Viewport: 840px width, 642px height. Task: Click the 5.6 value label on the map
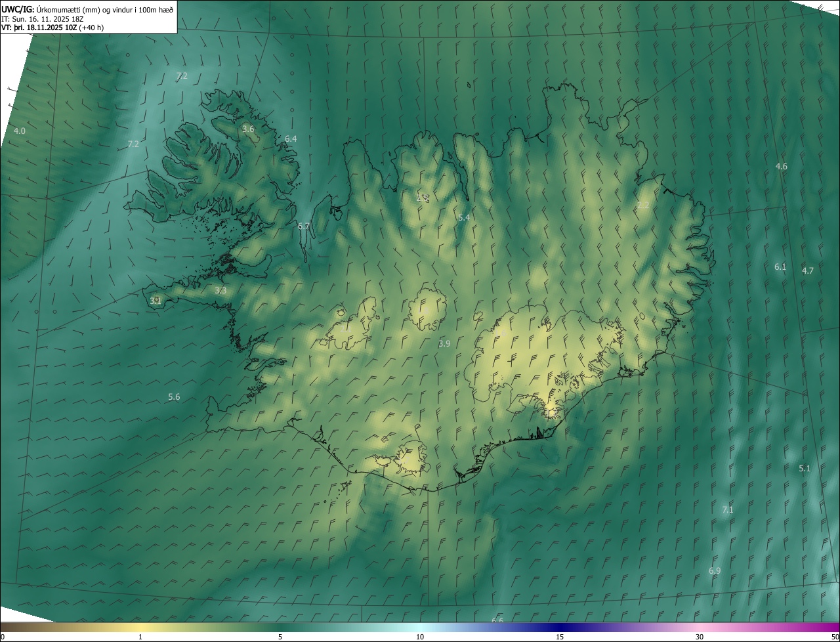pyautogui.click(x=174, y=397)
